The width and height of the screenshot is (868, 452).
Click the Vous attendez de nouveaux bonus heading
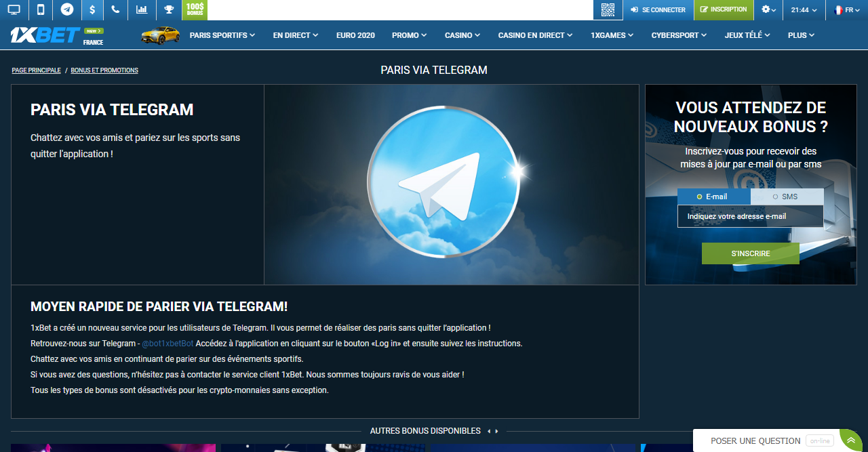(751, 117)
